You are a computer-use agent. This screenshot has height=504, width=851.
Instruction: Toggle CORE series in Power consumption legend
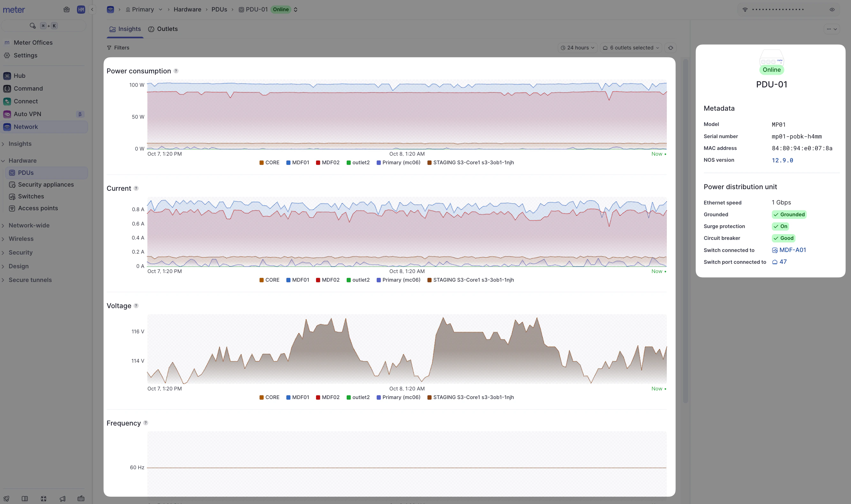coord(269,162)
